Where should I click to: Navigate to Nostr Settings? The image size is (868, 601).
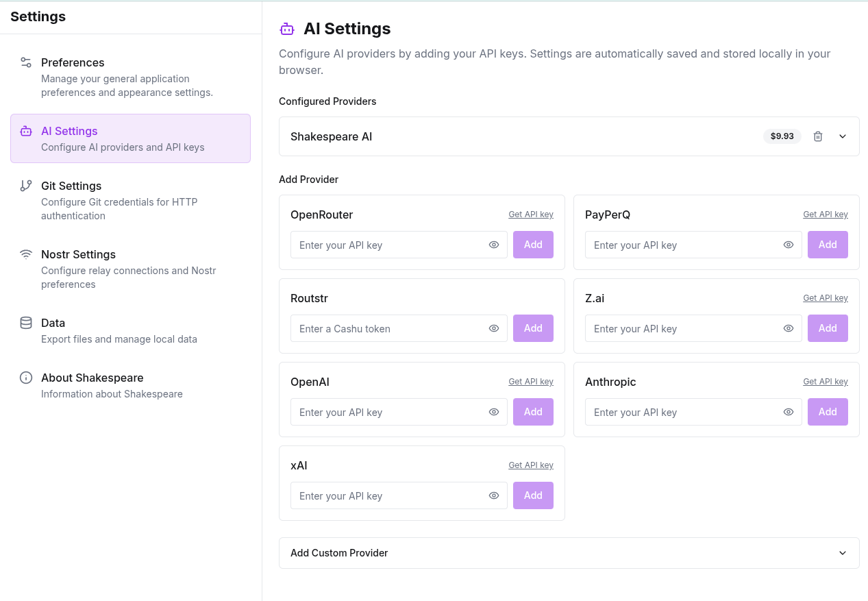78,254
